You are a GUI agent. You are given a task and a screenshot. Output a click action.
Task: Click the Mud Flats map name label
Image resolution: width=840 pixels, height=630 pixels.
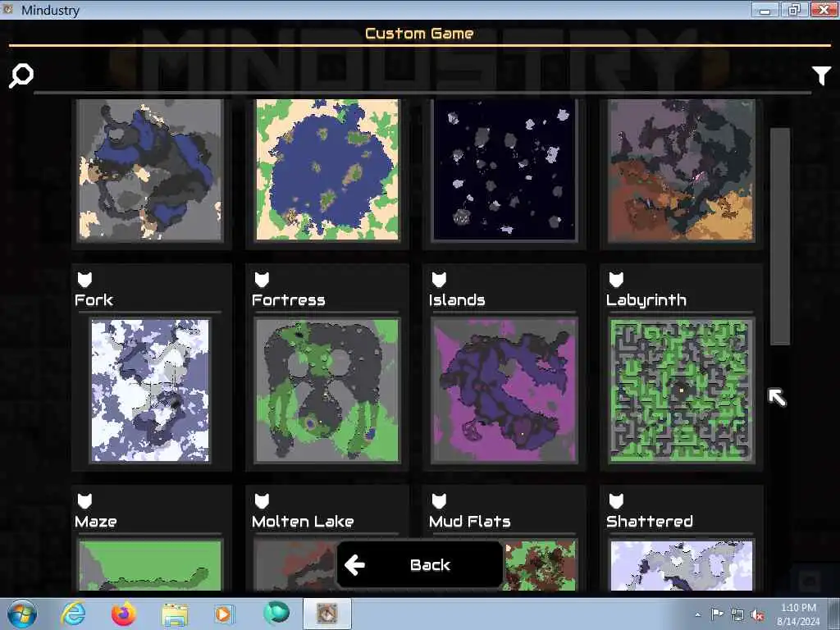click(x=470, y=522)
